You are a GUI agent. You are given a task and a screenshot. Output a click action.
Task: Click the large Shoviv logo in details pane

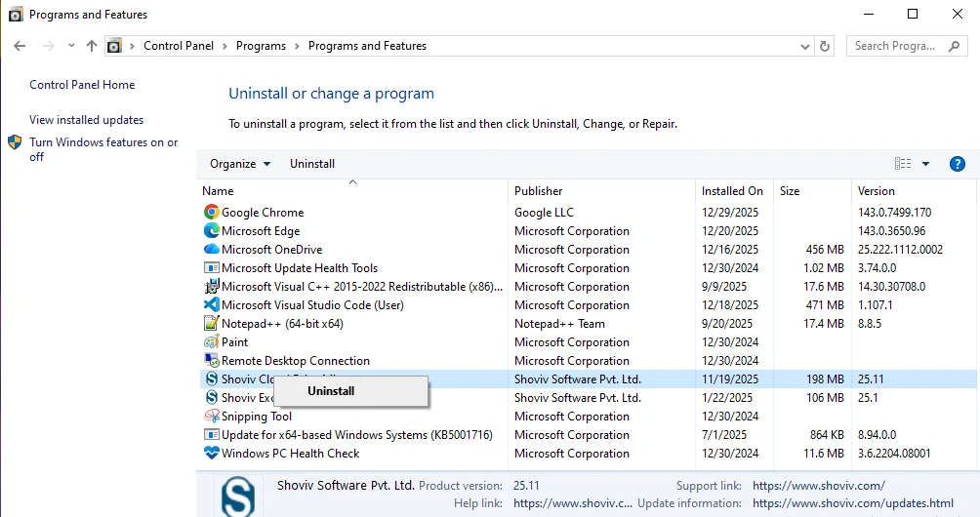(x=238, y=497)
